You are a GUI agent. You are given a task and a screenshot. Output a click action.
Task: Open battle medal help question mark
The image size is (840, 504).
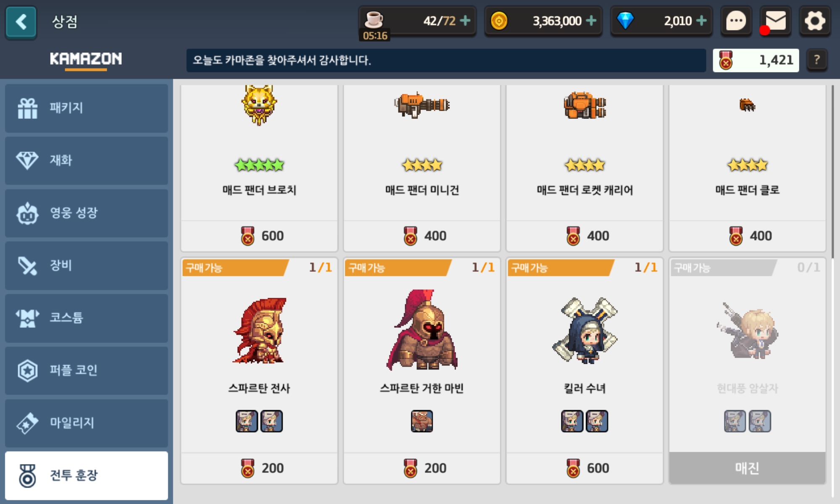pyautogui.click(x=817, y=60)
